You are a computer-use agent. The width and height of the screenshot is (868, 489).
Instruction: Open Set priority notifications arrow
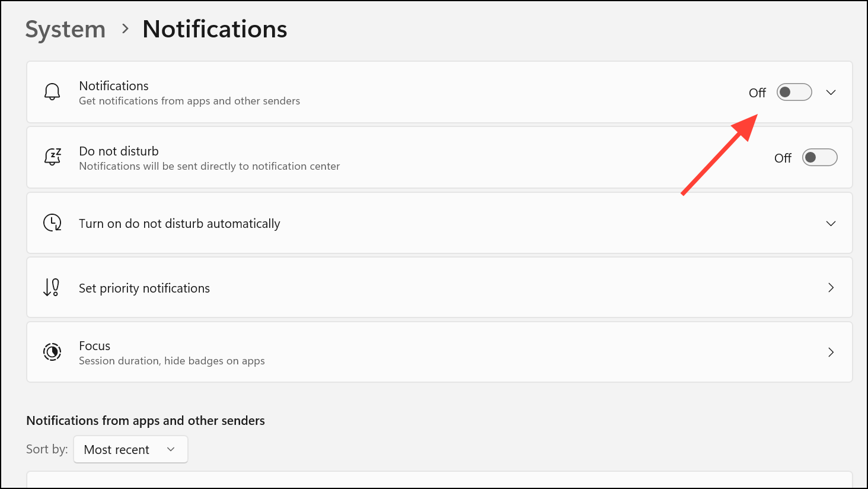tap(831, 288)
